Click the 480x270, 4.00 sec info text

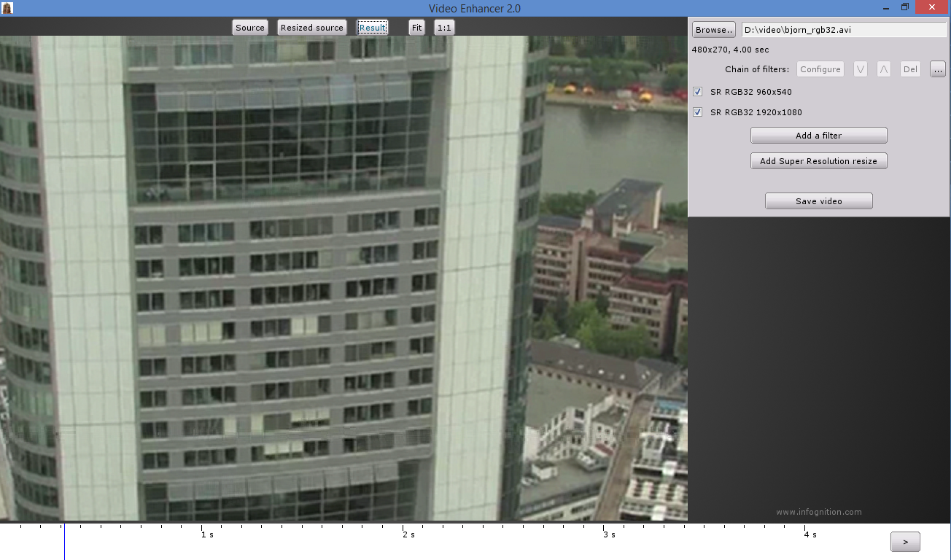[730, 50]
